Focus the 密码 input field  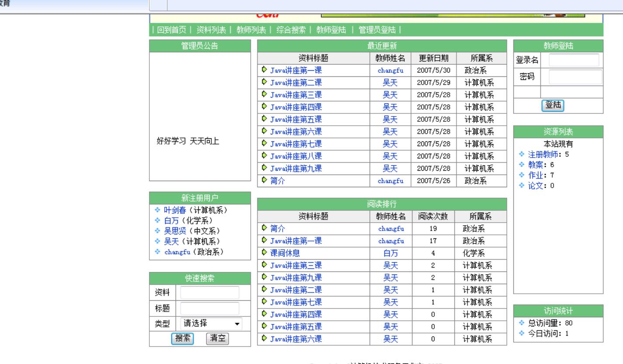click(x=575, y=77)
